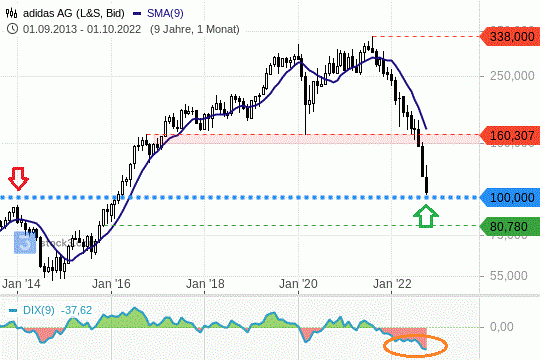Screen dimensions: 540x360
Task: Select the 160,307 resistance price label
Action: (x=510, y=135)
